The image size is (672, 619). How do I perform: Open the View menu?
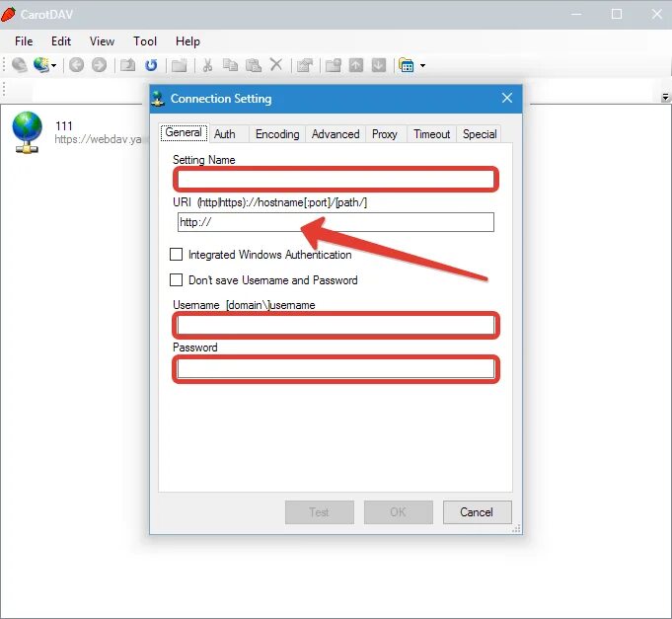click(102, 41)
